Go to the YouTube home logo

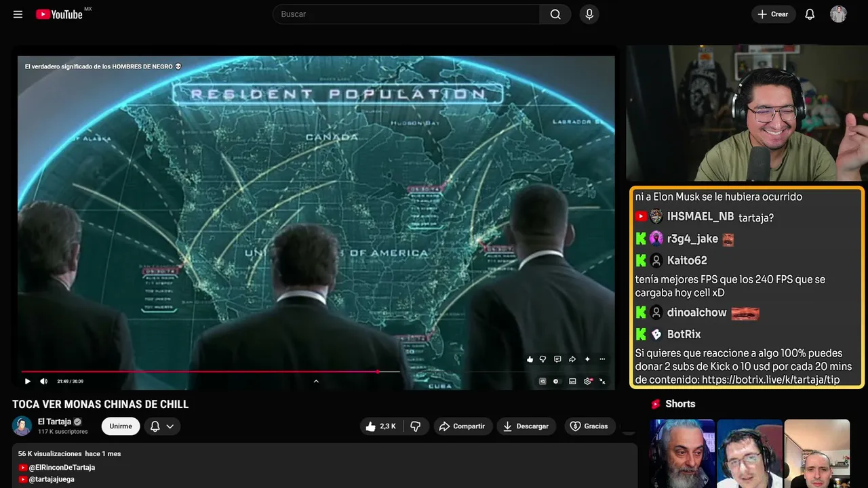pyautogui.click(x=60, y=14)
